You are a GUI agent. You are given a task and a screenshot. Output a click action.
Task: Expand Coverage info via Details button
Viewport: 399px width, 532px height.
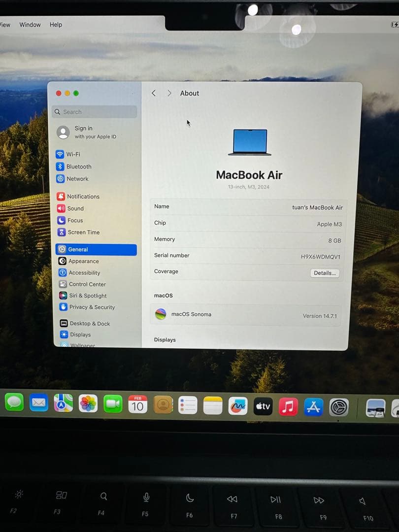(324, 273)
